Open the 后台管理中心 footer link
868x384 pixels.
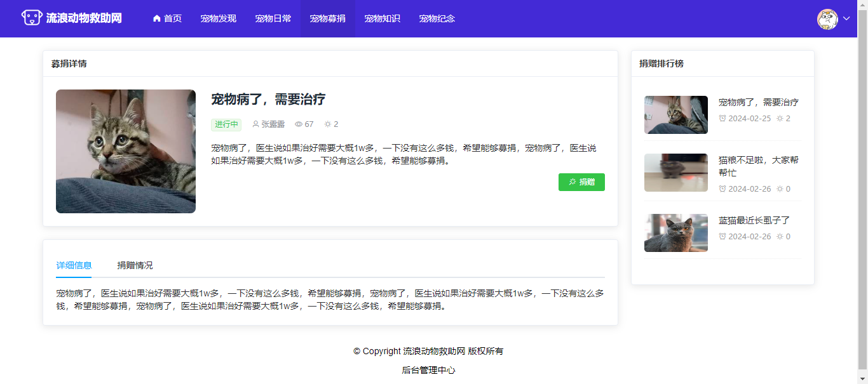(x=428, y=370)
